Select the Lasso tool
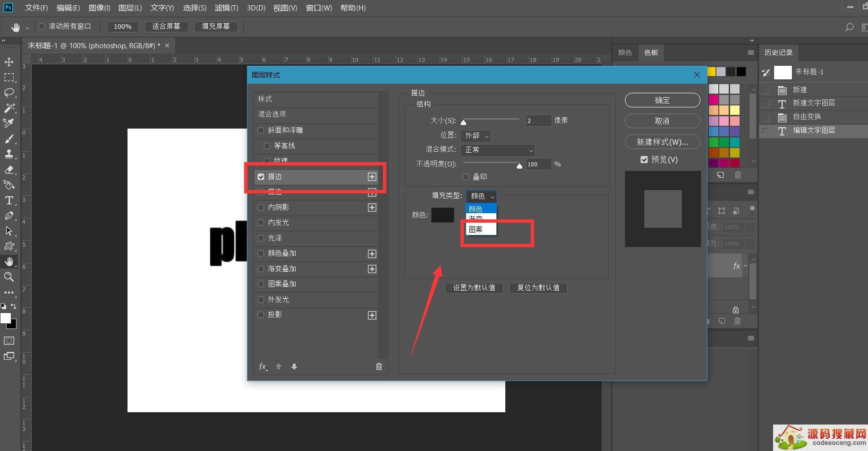Viewport: 868px width, 451px height. tap(9, 93)
